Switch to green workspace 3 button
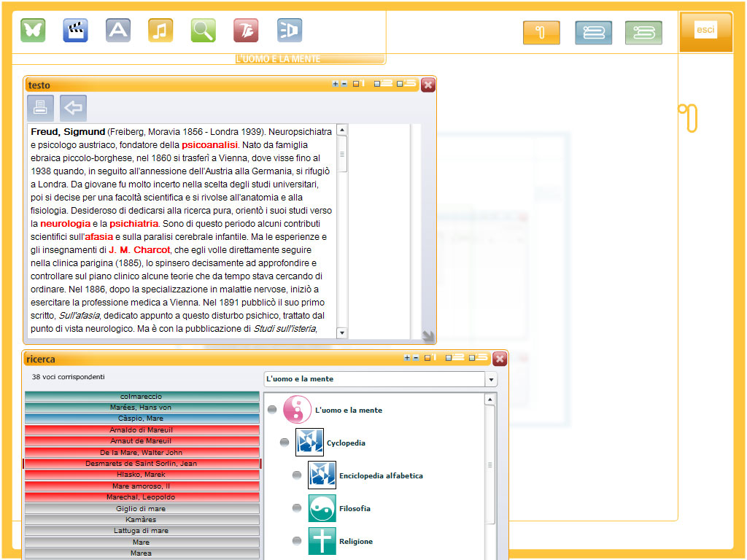747x560 pixels. pyautogui.click(x=643, y=32)
